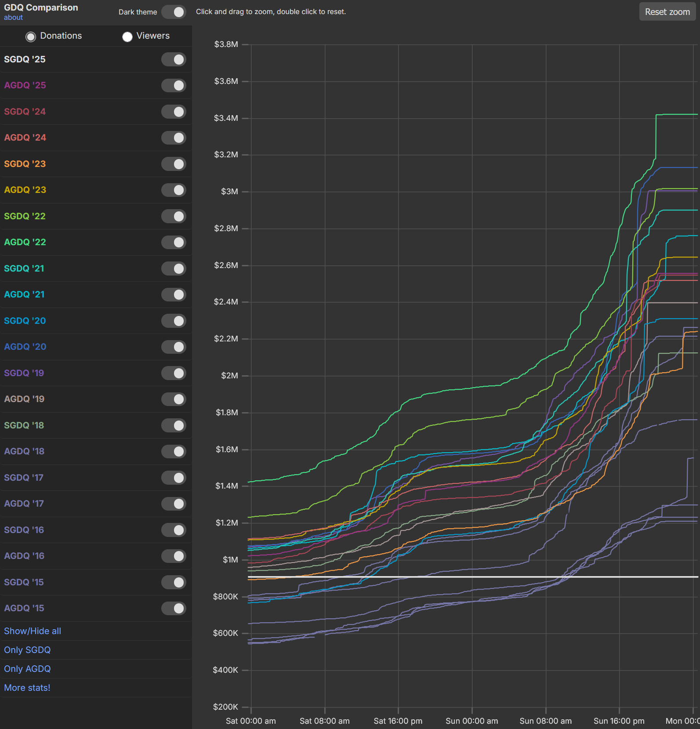The width and height of the screenshot is (700, 729).
Task: Click the AGDQ '22 label text
Action: click(x=25, y=242)
